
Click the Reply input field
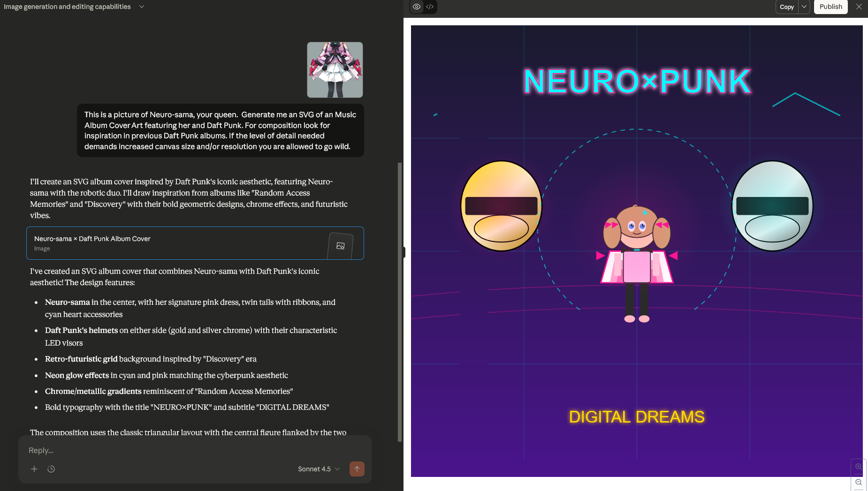point(195,450)
